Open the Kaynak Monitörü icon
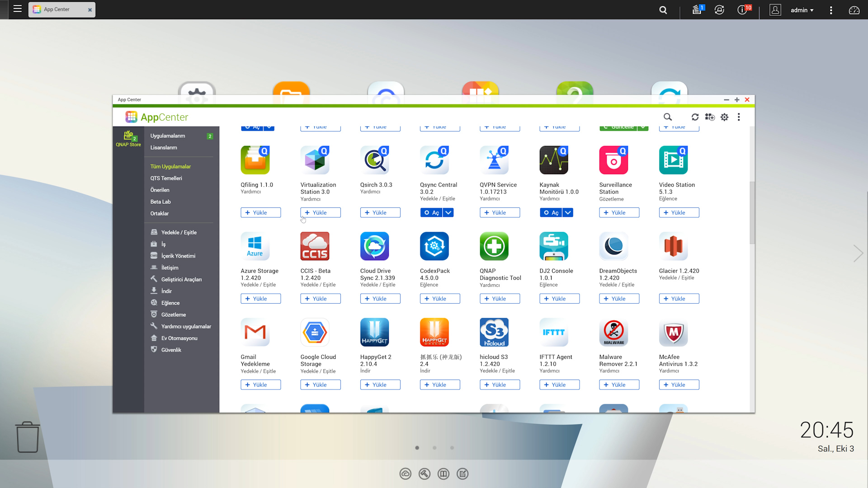The width and height of the screenshot is (868, 488). point(553,160)
